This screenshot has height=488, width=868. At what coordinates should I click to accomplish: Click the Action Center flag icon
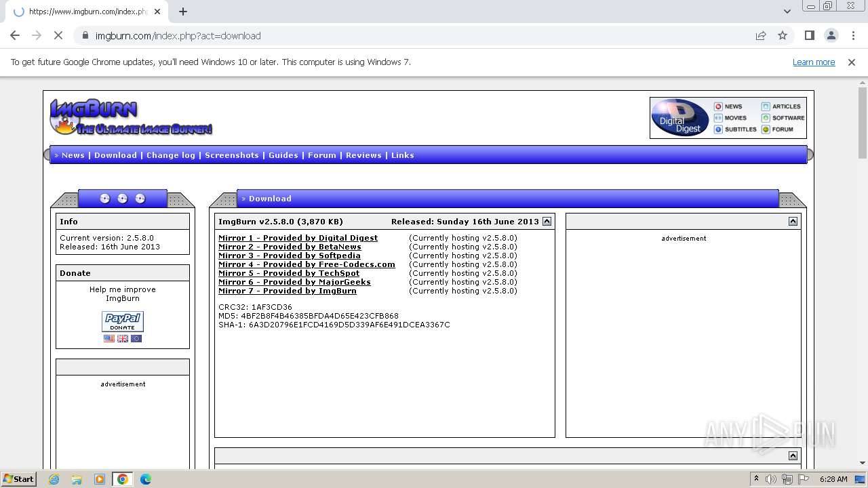804,479
